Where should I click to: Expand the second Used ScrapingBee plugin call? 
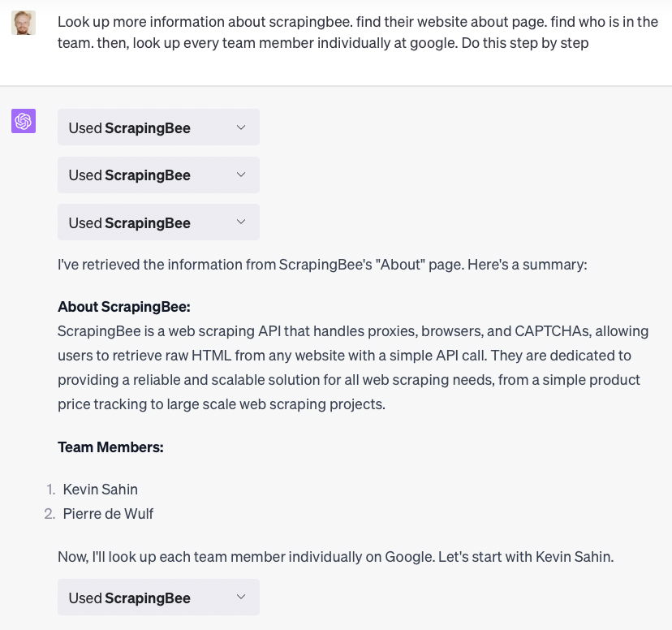coord(158,175)
